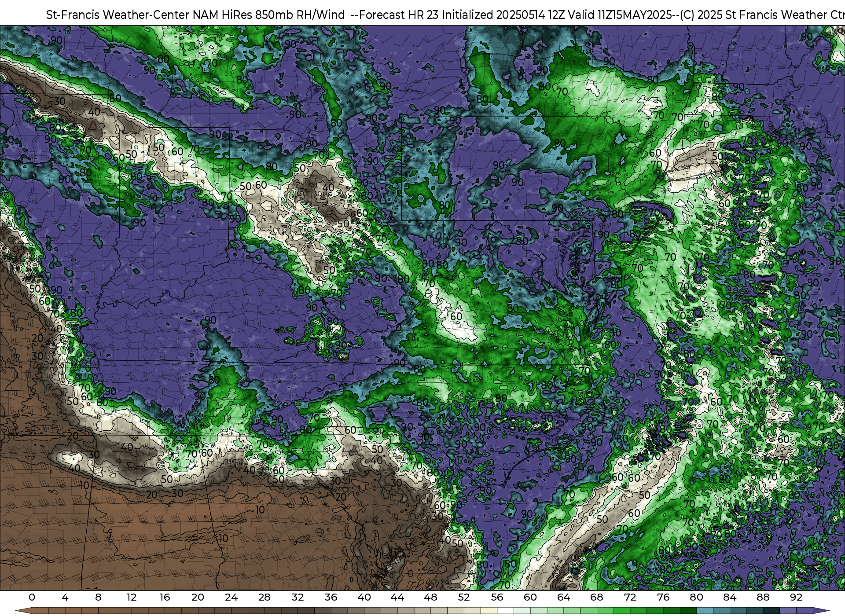
Task: Click the colorbar tick label '64'
Action: click(x=563, y=597)
